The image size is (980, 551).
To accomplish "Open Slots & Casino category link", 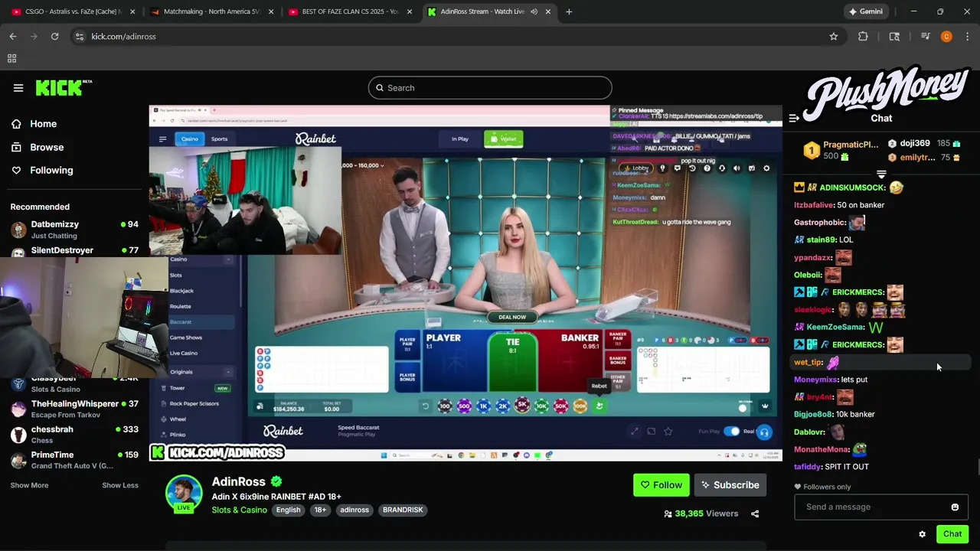I will click(239, 510).
